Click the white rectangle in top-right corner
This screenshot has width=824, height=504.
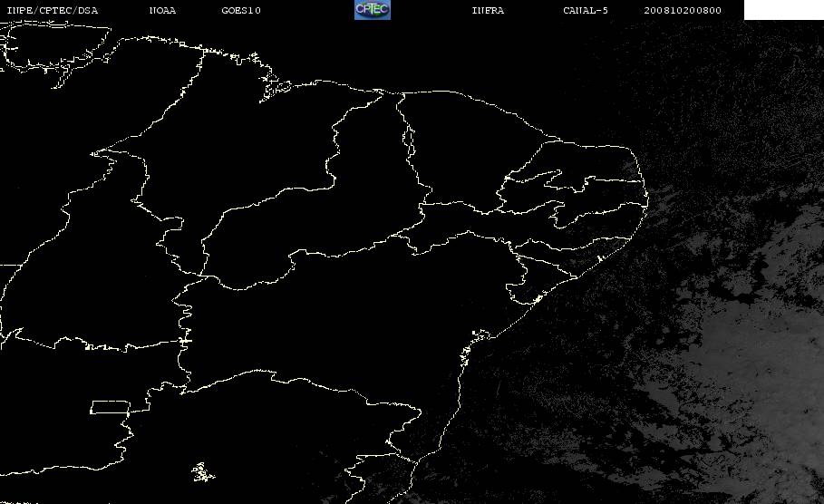coord(784,10)
